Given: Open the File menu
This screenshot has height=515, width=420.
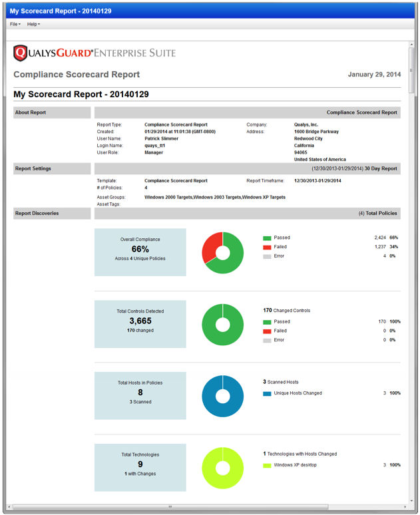Looking at the screenshot, I should pos(15,24).
